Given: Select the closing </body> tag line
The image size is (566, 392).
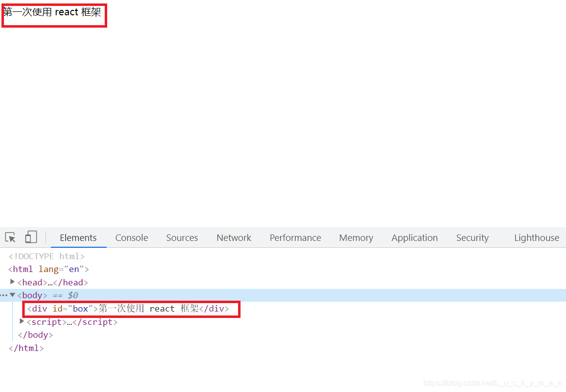Looking at the screenshot, I should (36, 335).
